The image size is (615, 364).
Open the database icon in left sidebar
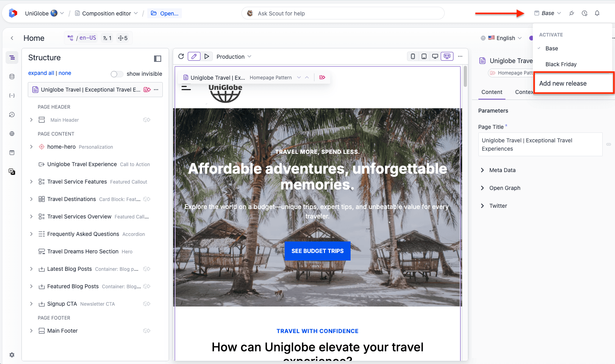(12, 77)
